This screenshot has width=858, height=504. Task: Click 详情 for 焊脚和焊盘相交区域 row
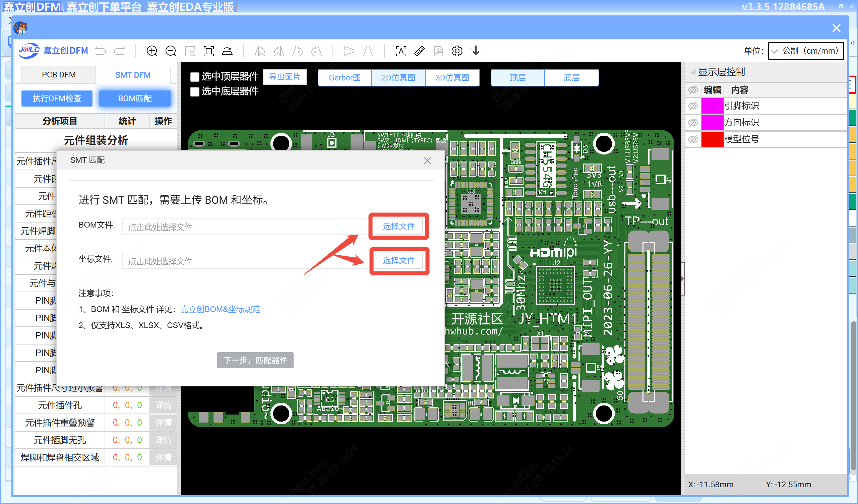point(164,457)
